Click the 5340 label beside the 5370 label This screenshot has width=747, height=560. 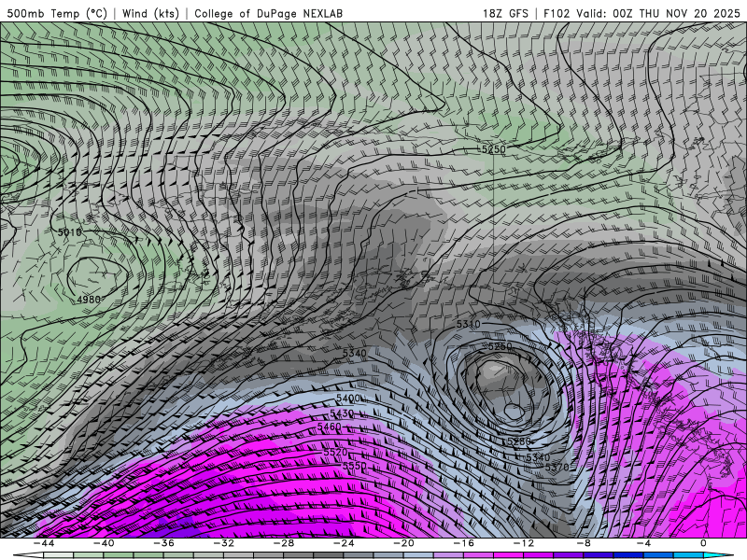538,457
